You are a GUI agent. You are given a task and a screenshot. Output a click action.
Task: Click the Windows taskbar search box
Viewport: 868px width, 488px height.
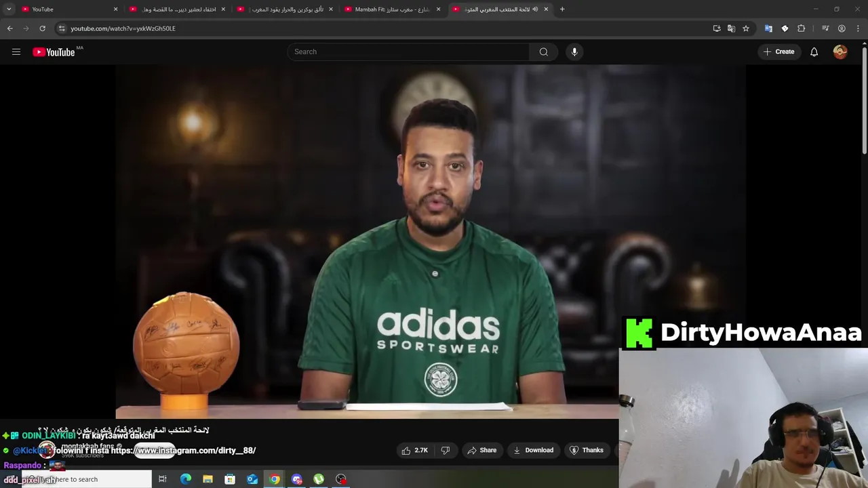pyautogui.click(x=87, y=479)
